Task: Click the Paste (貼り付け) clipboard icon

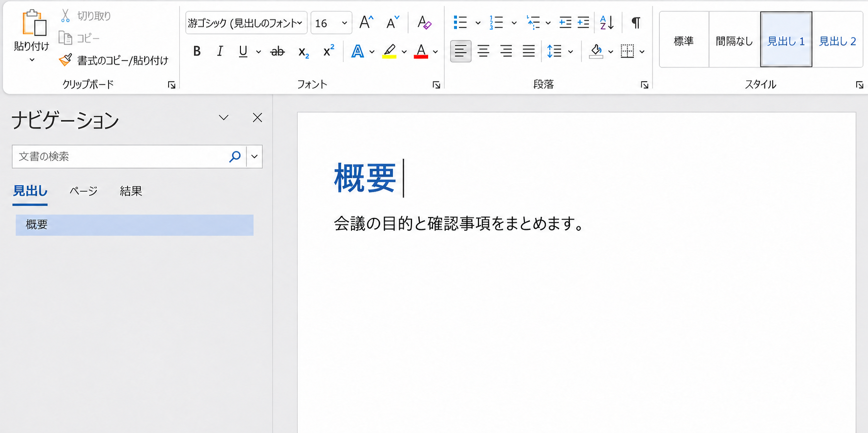Action: pyautogui.click(x=34, y=22)
